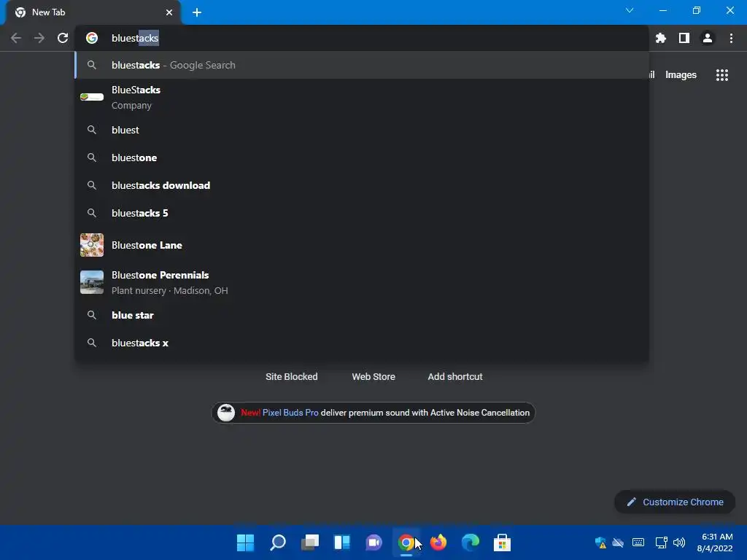Toggle the side panel icon
The width and height of the screenshot is (747, 560).
(x=684, y=38)
